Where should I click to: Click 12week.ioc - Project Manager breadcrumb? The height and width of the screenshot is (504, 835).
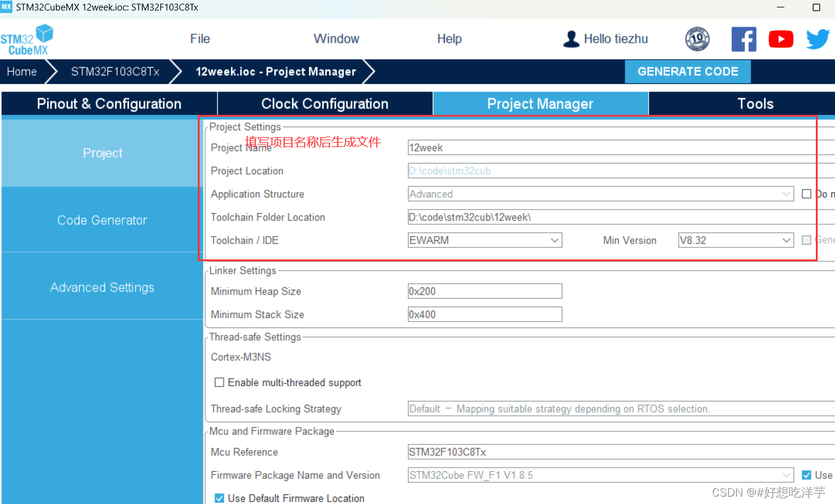[x=276, y=72]
